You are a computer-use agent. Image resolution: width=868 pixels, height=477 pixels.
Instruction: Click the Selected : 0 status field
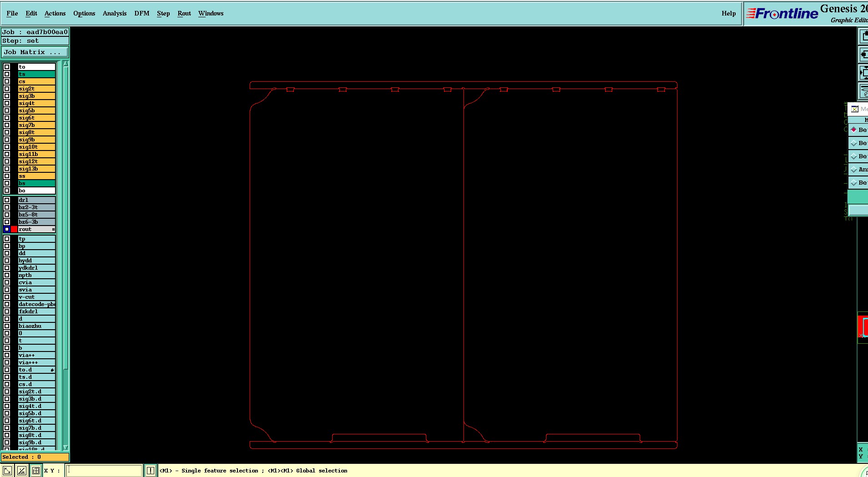(35, 457)
